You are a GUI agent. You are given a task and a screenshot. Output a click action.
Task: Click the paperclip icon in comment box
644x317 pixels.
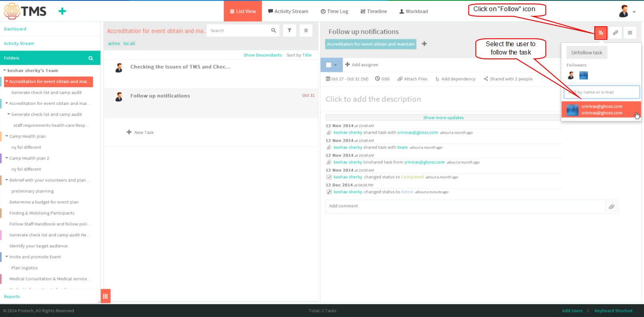[611, 206]
